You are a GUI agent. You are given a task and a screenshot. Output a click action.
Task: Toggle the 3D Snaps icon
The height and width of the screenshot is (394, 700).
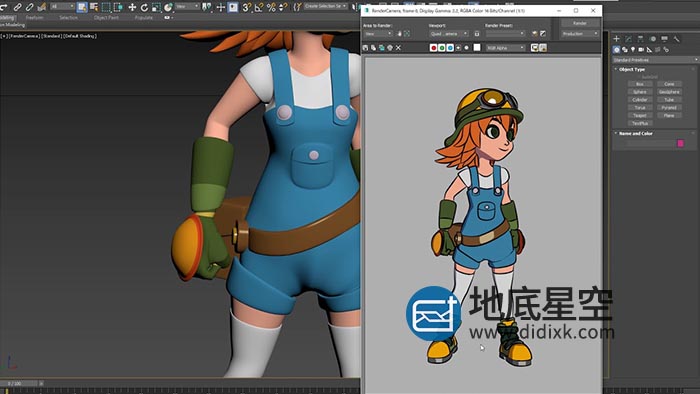(x=246, y=7)
